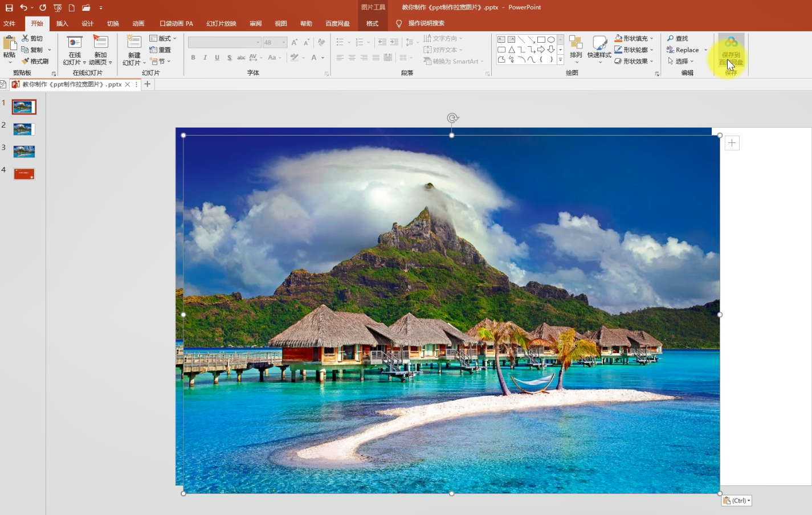Open 在线幻灯片 online slides
The width and height of the screenshot is (812, 515).
click(75, 50)
